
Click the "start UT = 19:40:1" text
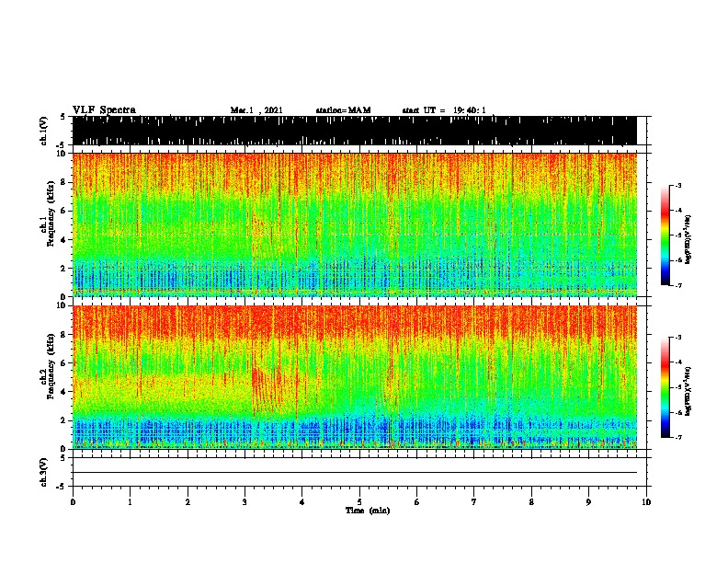(444, 110)
